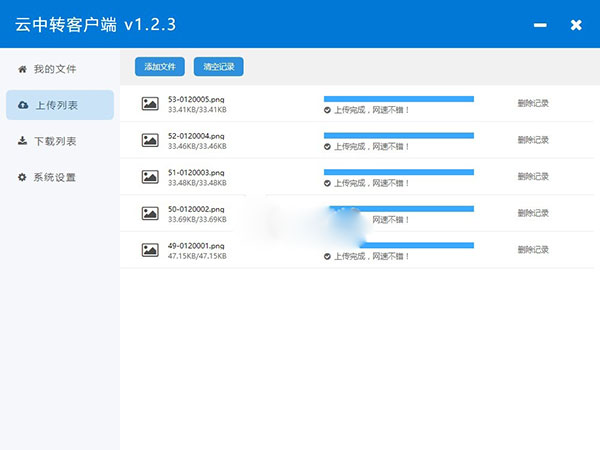Open 系统设置 gear icon
Viewport: 600px width, 450px height.
click(22, 177)
